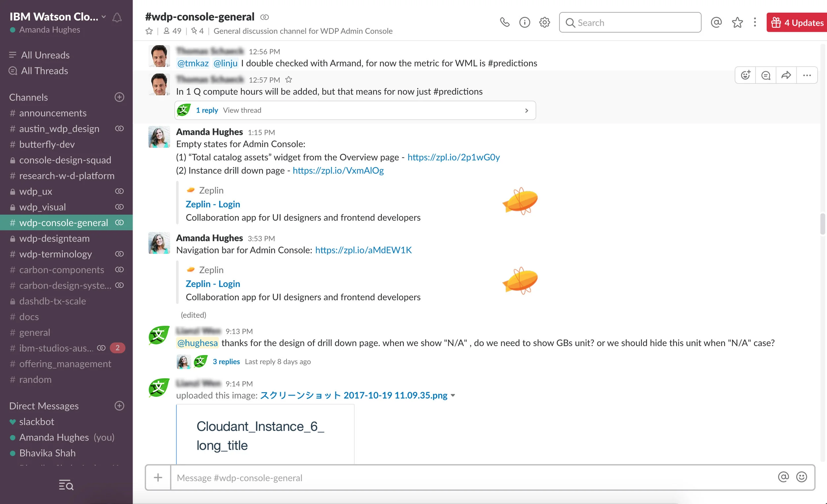Open #research-w-d-platform channel
The height and width of the screenshot is (504, 827).
coord(66,176)
